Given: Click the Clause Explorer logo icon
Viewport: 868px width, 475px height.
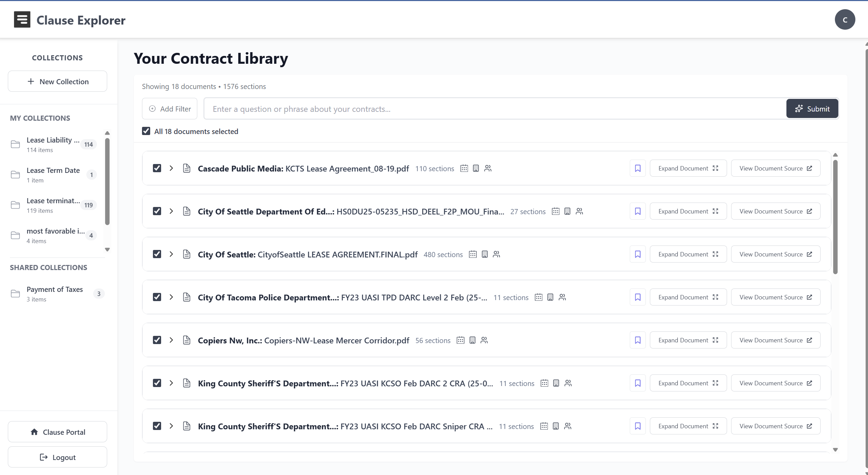Looking at the screenshot, I should tap(22, 19).
